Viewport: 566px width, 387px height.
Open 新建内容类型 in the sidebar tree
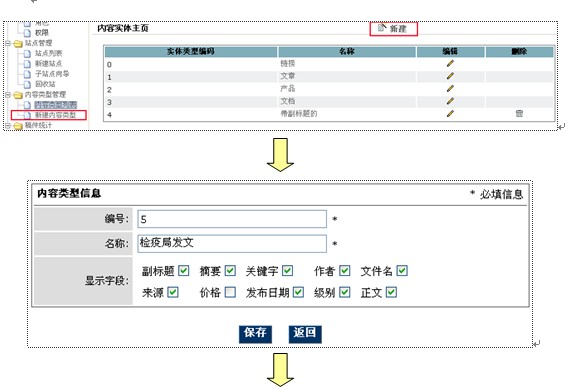tap(56, 115)
